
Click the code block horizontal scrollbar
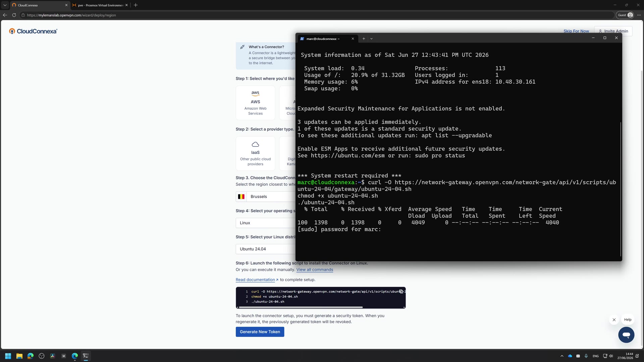coord(301,307)
